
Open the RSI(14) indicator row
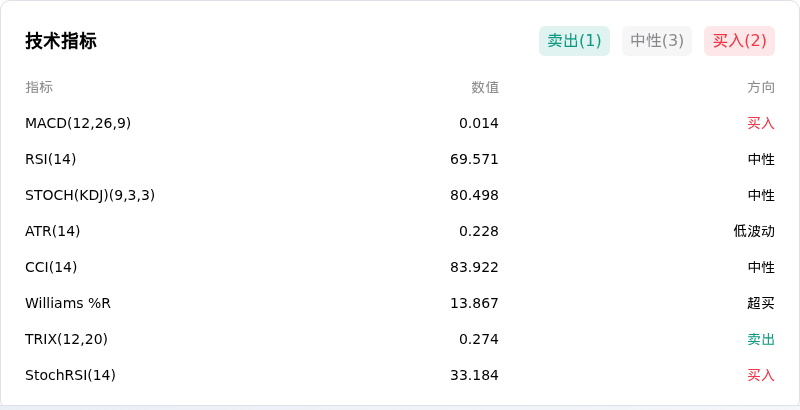tap(400, 159)
